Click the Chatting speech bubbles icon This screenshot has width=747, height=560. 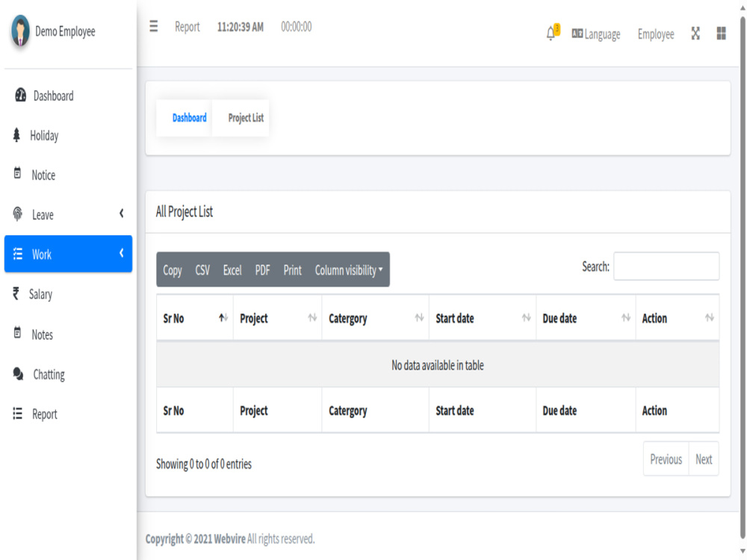pyautogui.click(x=18, y=374)
